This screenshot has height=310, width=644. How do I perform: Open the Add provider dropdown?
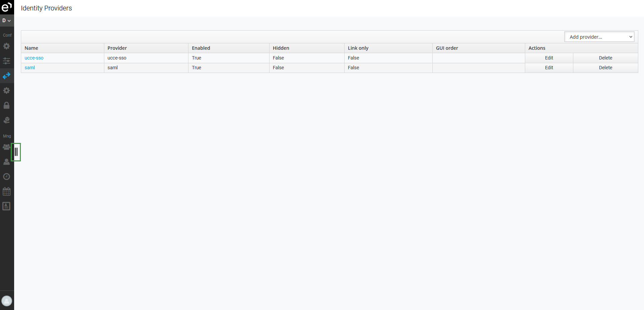(x=599, y=37)
